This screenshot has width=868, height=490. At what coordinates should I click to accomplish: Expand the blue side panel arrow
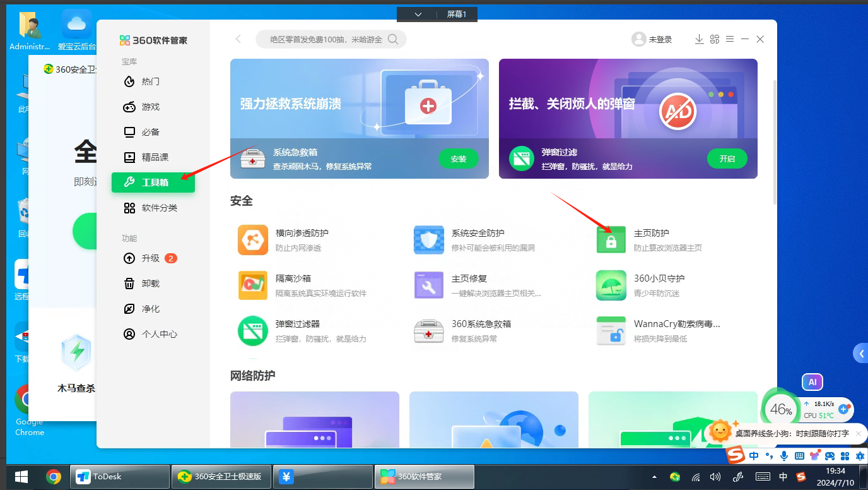coord(861,354)
